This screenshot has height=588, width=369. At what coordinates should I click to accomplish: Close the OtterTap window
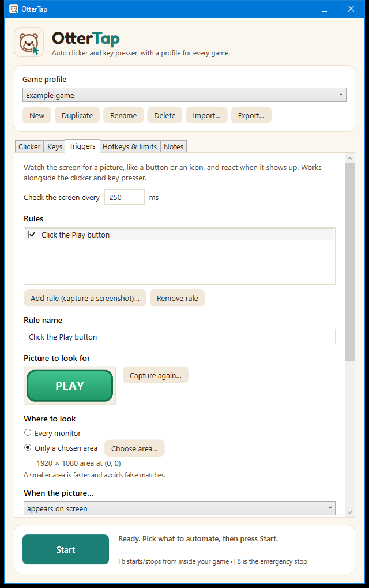(351, 9)
